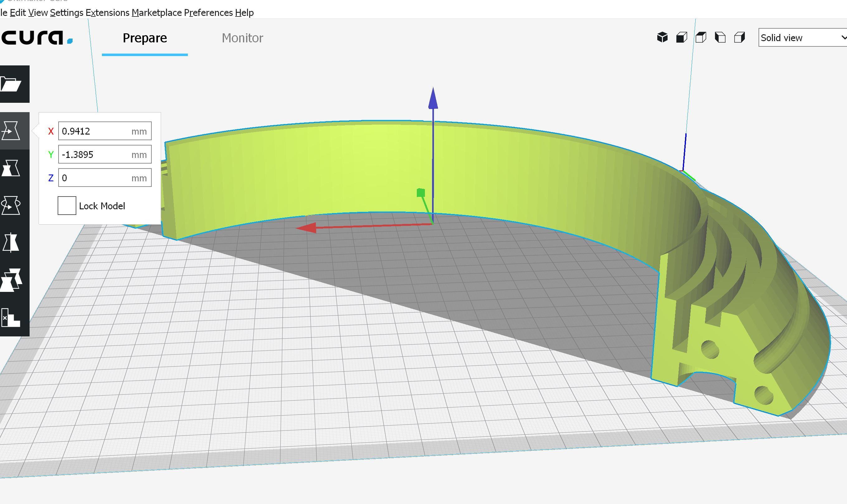Click the red X-axis arrow handle

pyautogui.click(x=307, y=228)
